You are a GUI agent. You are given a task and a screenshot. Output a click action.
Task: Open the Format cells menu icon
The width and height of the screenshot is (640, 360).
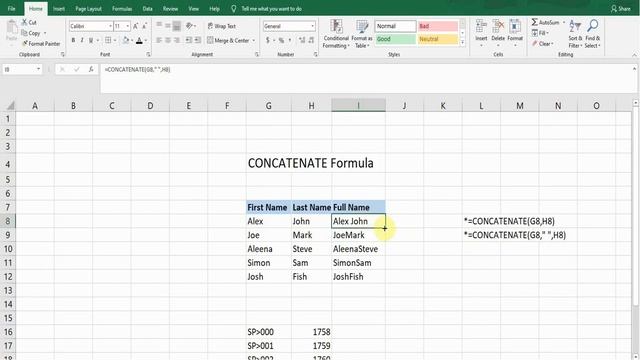tap(515, 27)
